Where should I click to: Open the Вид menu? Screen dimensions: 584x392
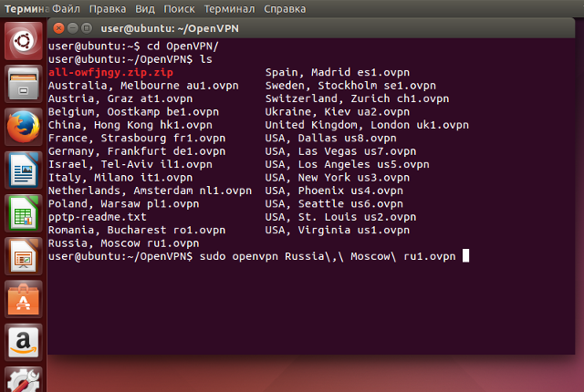tap(145, 8)
